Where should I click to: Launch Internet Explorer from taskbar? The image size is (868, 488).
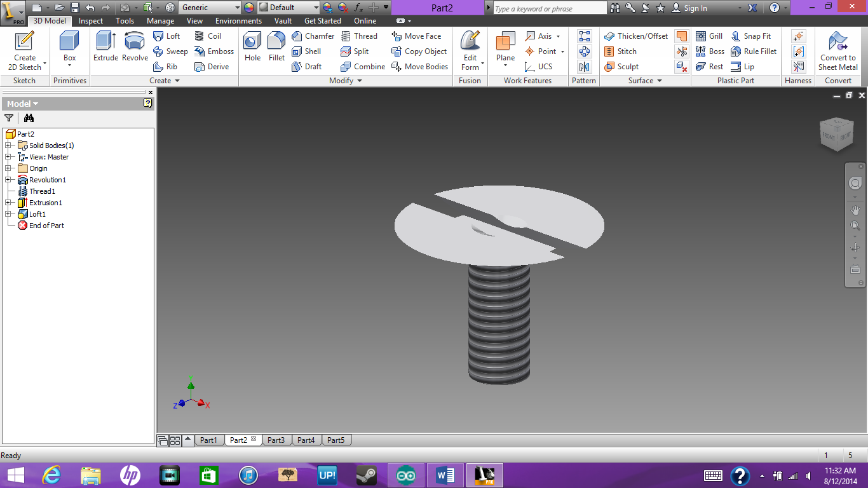51,475
